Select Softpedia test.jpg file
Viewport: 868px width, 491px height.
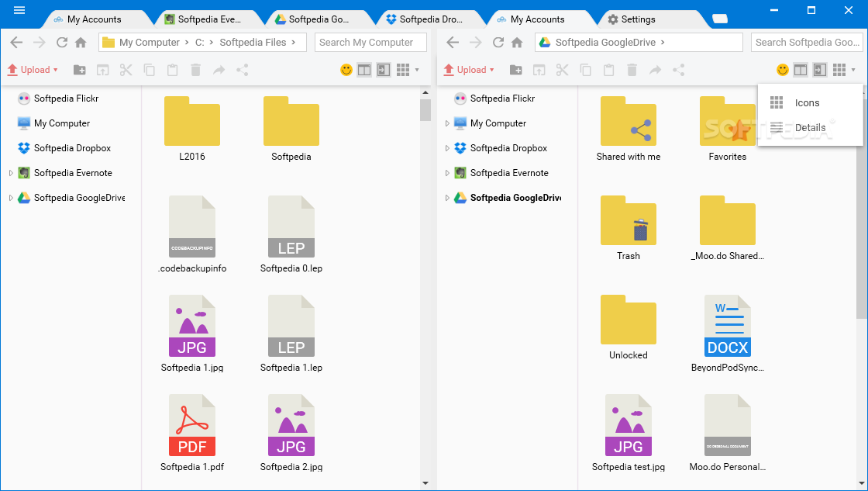[x=629, y=434]
